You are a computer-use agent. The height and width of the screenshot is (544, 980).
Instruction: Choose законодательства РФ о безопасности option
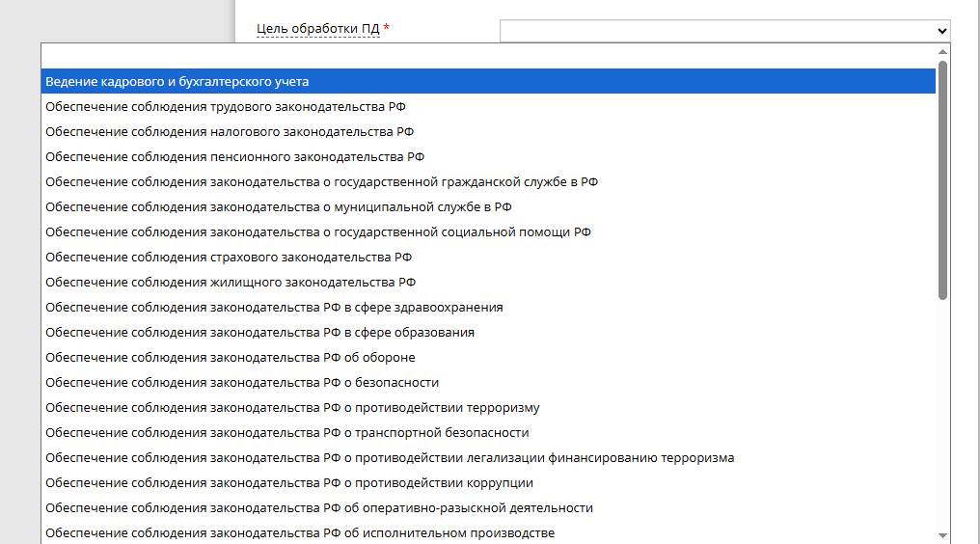click(242, 383)
